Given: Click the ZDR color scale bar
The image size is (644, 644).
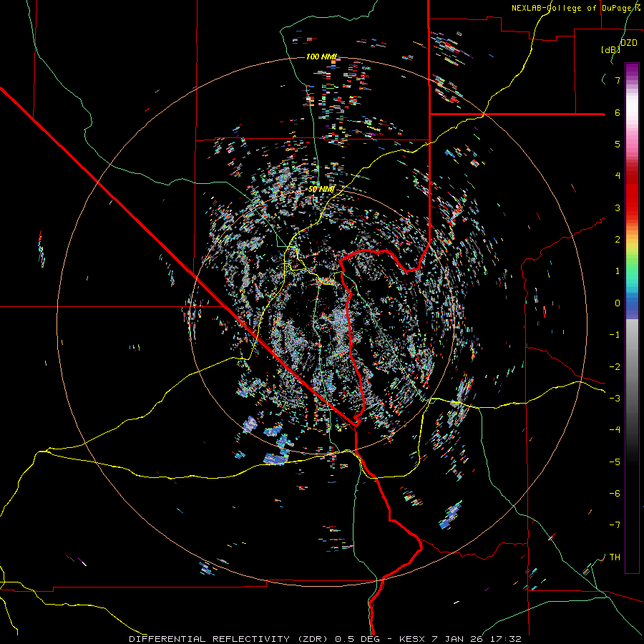Looking at the screenshot, I should click(x=632, y=318).
